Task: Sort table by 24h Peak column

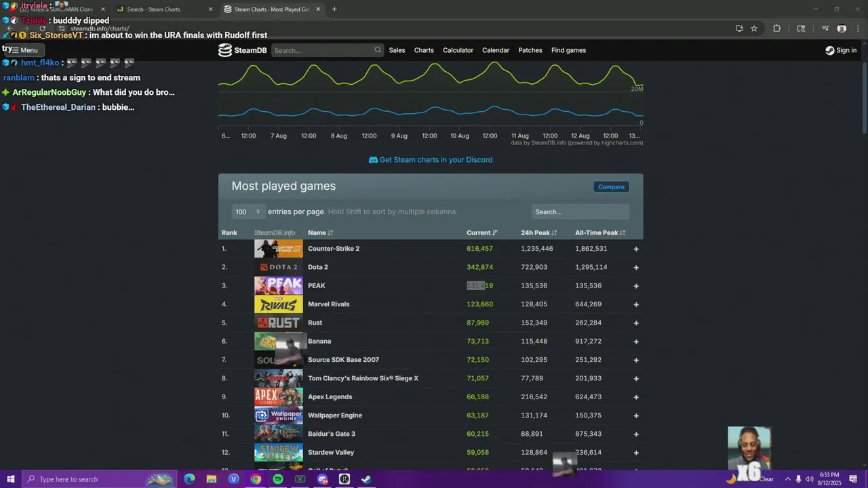Action: [539, 232]
